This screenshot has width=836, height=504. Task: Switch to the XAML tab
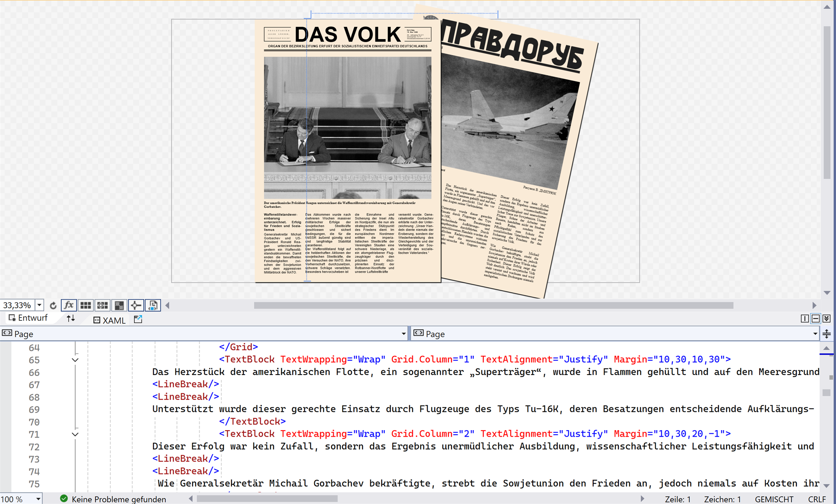tap(109, 320)
